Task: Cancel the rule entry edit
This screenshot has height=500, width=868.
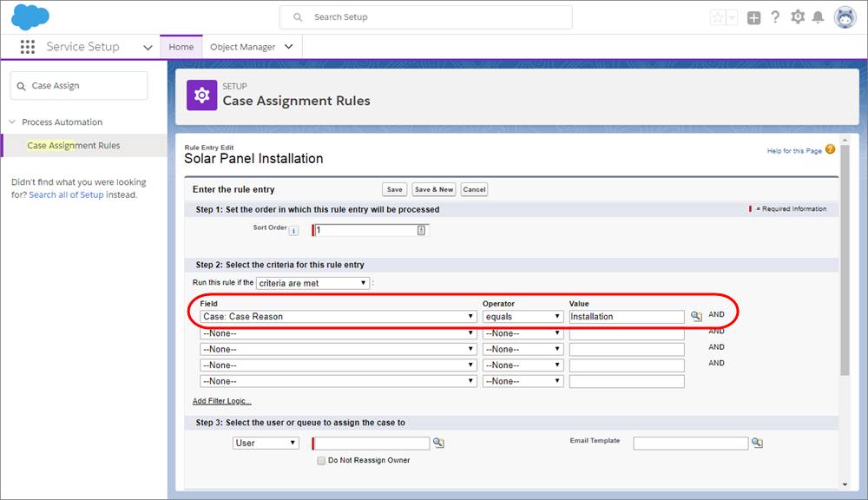Action: coord(475,189)
